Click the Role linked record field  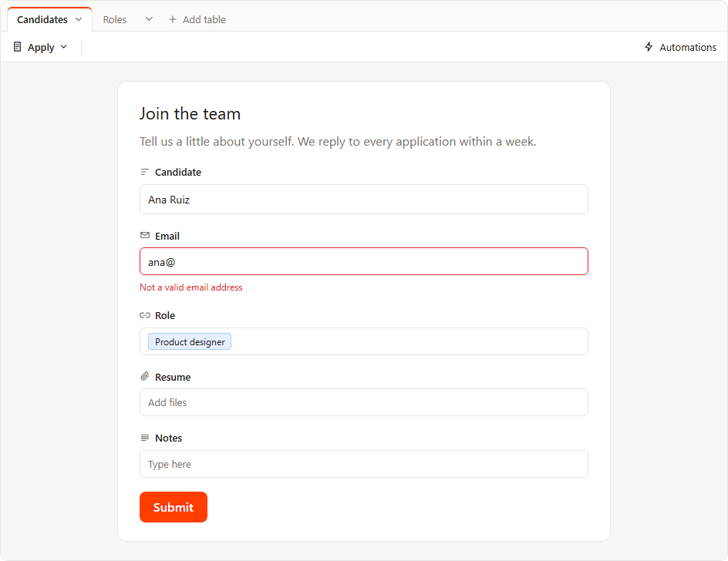pyautogui.click(x=364, y=341)
